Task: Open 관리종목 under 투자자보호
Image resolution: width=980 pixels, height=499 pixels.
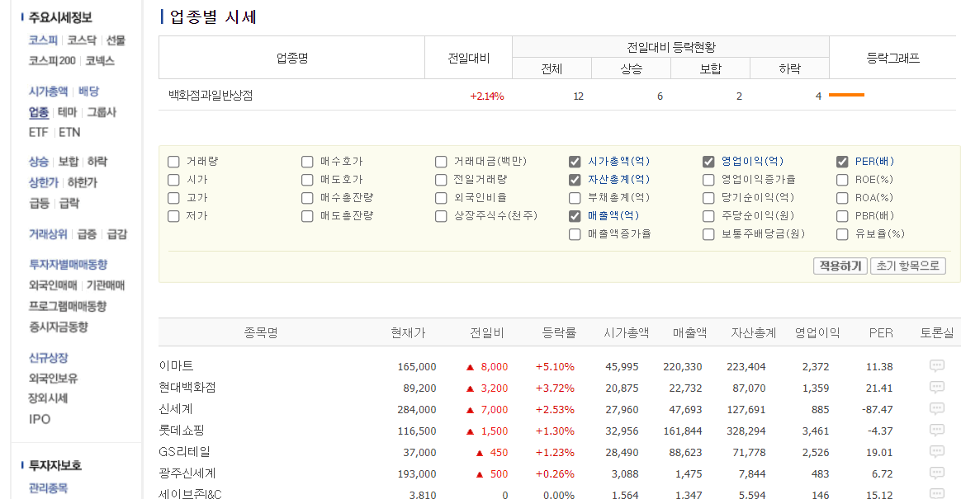Action: click(48, 488)
